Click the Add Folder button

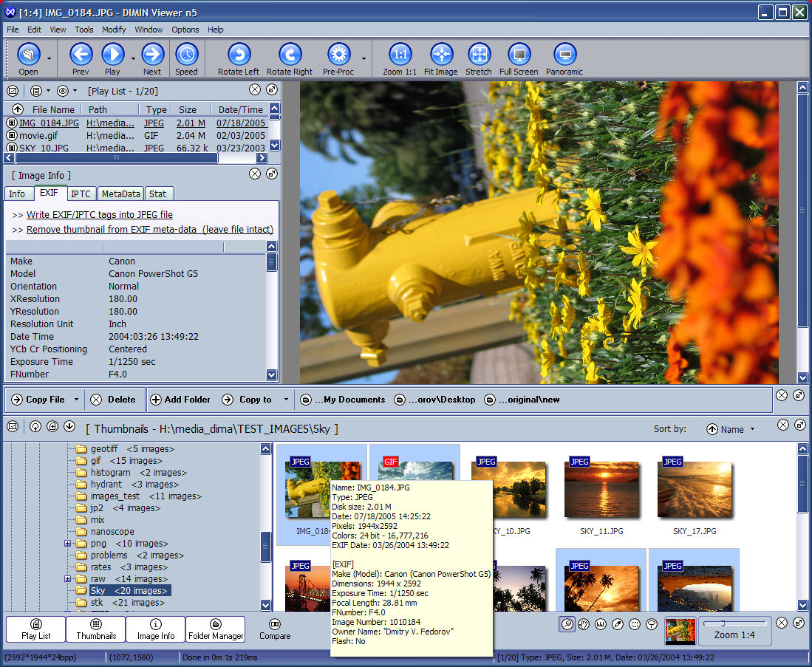[180, 400]
